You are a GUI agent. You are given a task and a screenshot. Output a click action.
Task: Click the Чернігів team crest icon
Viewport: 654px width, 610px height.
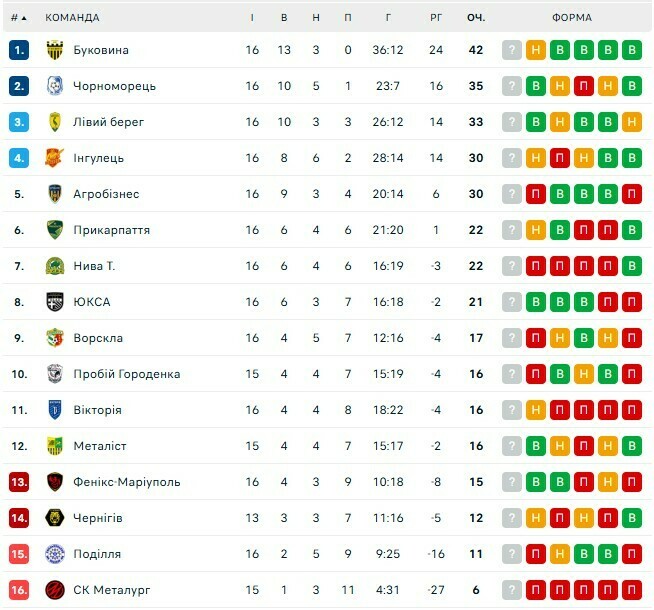[x=55, y=518]
